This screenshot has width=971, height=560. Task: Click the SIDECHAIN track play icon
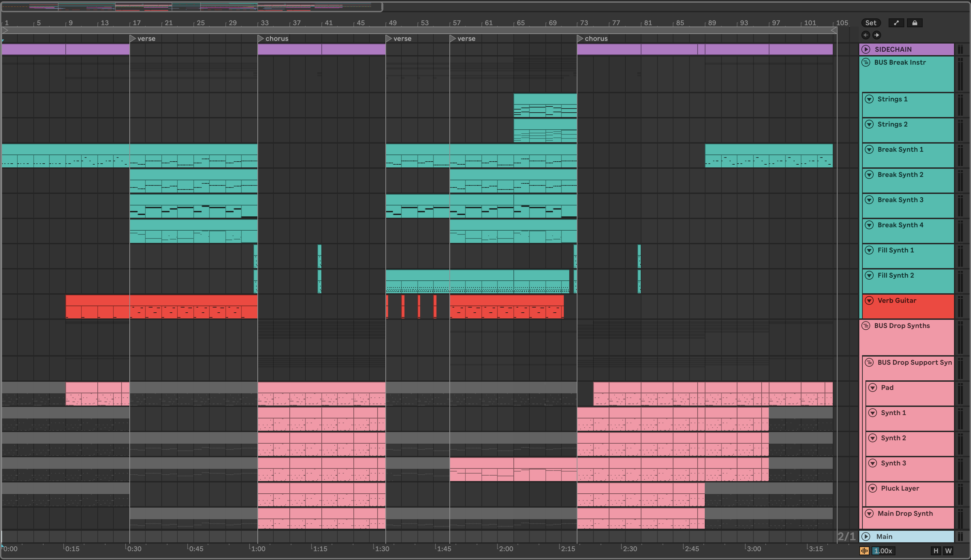(x=866, y=49)
